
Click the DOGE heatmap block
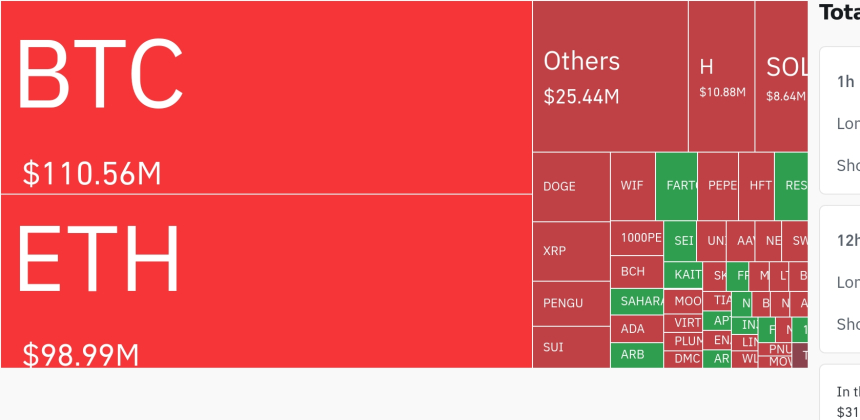(571, 186)
